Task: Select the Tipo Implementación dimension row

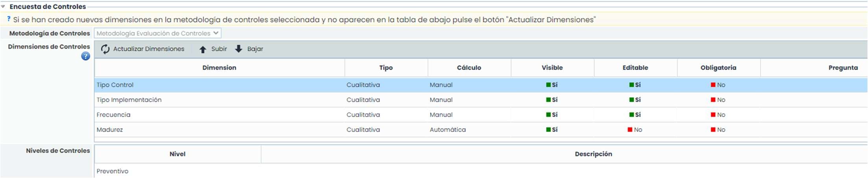Action: pos(129,100)
